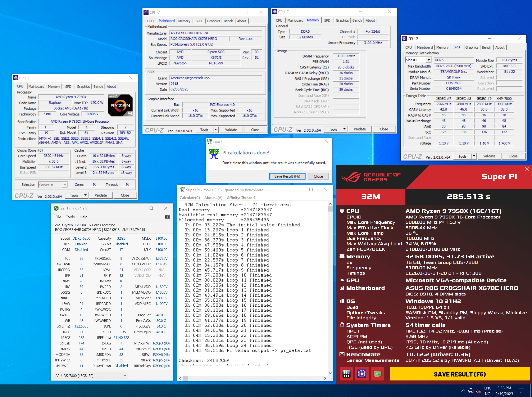Image resolution: width=532 pixels, height=397 pixels.
Task: Open About...(A) menu in Super PI
Action: coord(213,198)
